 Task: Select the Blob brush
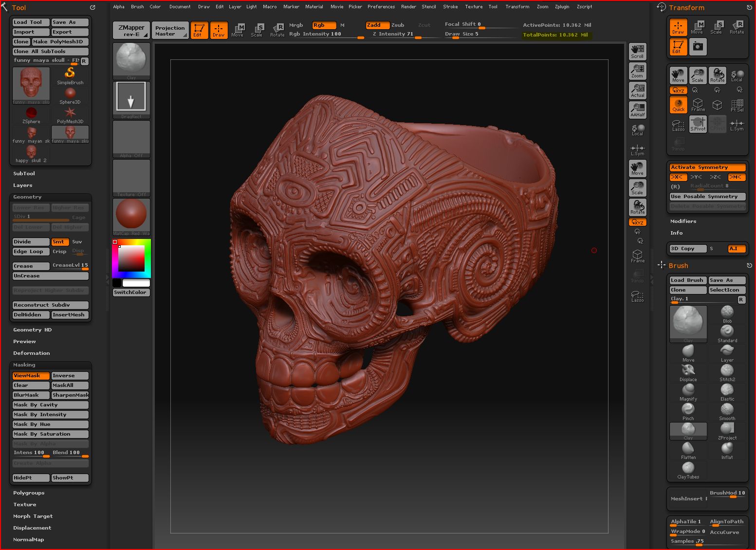pos(727,314)
